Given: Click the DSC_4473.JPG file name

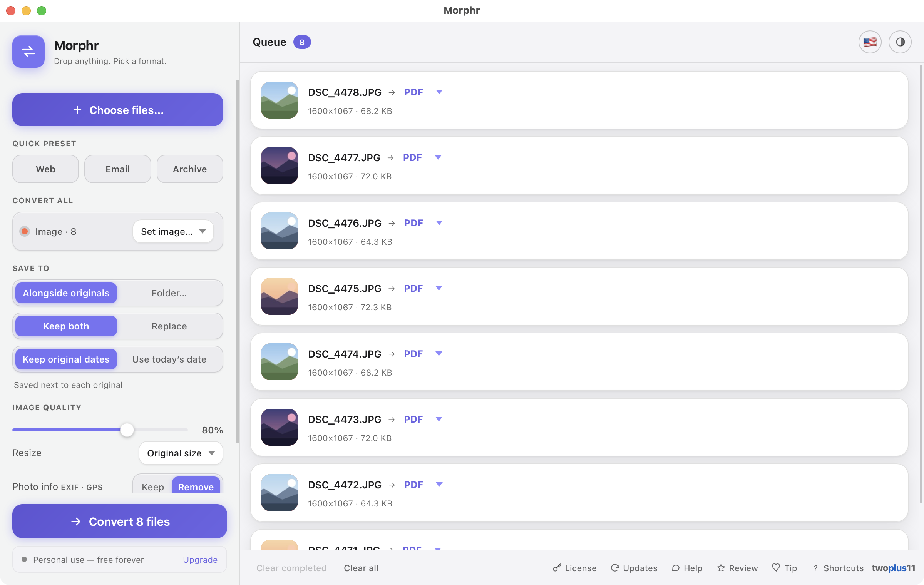Looking at the screenshot, I should pos(345,420).
